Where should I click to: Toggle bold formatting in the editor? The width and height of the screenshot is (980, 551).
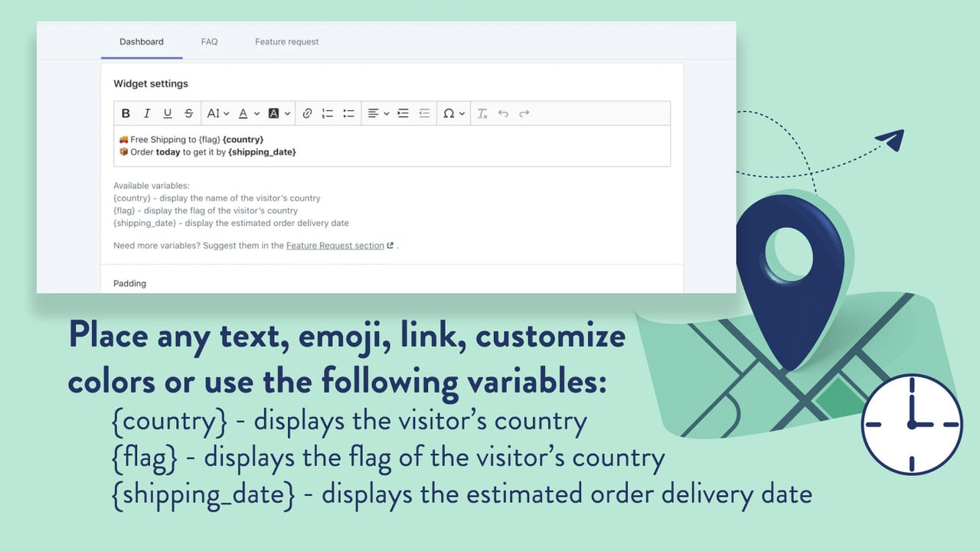coord(126,113)
